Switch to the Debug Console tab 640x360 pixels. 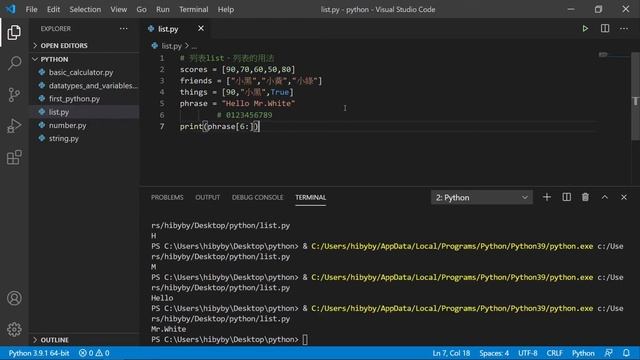pyautogui.click(x=257, y=197)
